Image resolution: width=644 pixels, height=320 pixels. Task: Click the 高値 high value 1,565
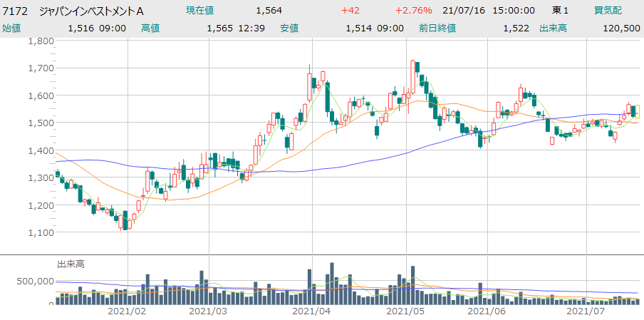[x=220, y=28]
